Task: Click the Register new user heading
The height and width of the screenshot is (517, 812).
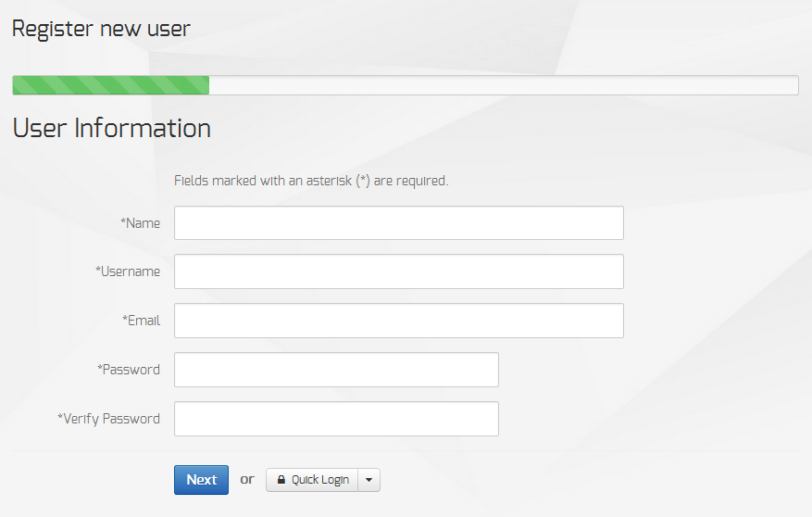Action: (x=102, y=29)
